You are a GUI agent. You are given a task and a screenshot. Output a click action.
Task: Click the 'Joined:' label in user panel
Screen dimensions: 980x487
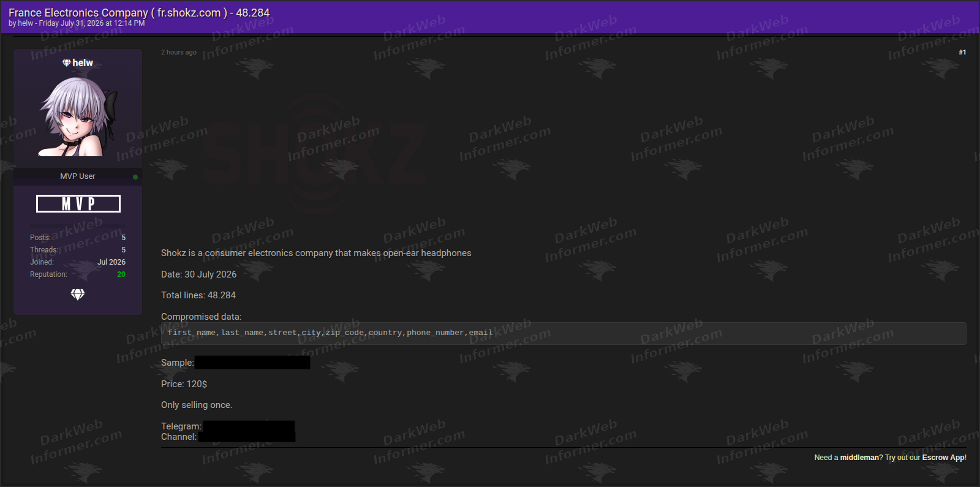[42, 262]
